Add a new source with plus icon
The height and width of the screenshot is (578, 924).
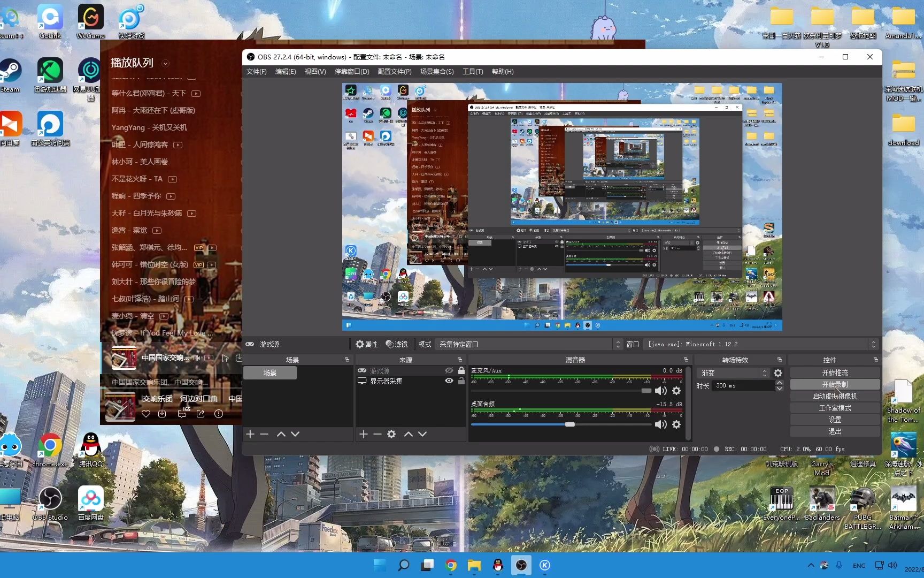click(364, 434)
